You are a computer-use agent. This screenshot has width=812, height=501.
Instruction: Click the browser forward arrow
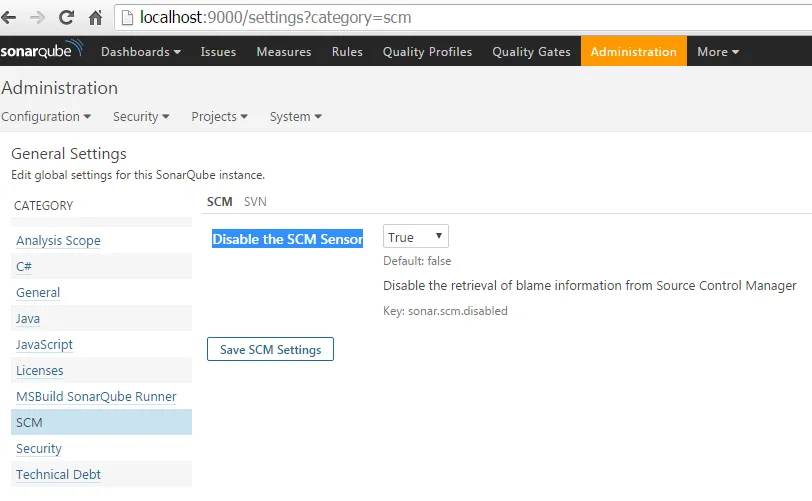tap(37, 18)
